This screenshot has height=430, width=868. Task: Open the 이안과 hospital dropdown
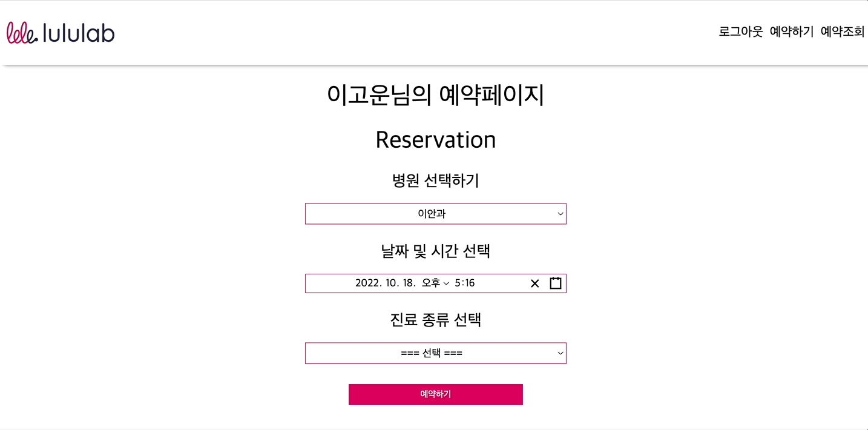(435, 214)
